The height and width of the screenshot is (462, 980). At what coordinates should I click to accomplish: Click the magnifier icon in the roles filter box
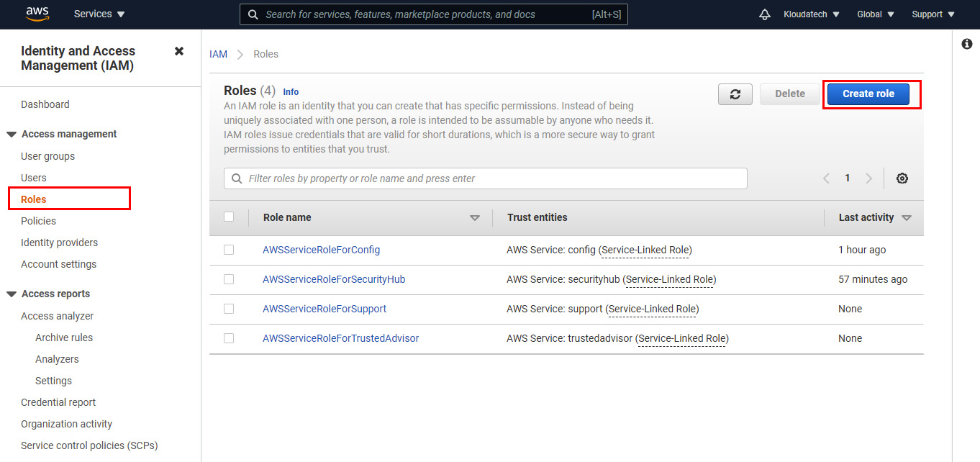pyautogui.click(x=237, y=178)
